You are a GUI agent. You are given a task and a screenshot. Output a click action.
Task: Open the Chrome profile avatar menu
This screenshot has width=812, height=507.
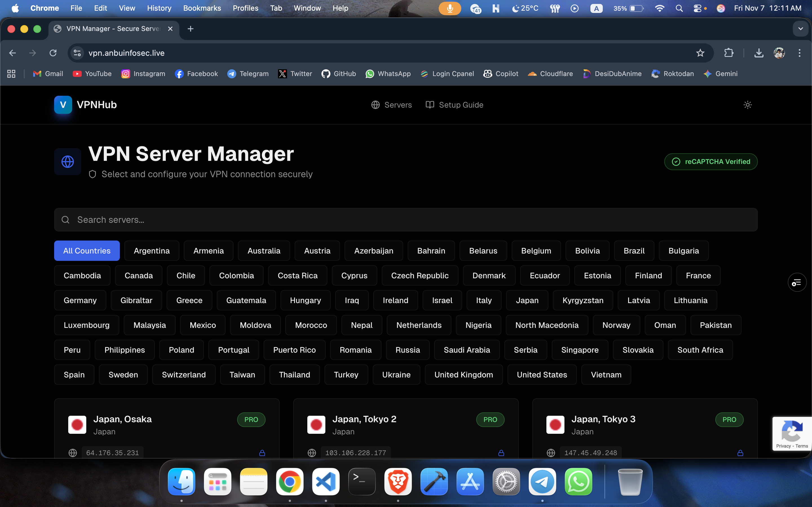[779, 53]
